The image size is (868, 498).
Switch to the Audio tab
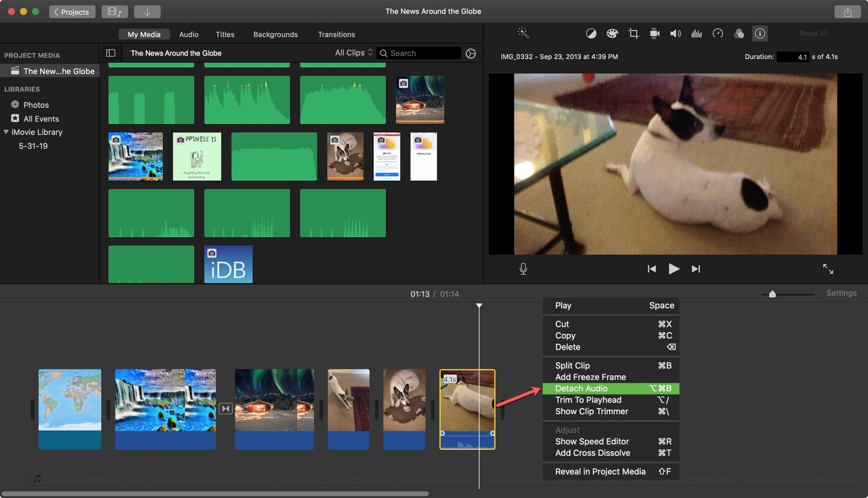click(x=189, y=34)
